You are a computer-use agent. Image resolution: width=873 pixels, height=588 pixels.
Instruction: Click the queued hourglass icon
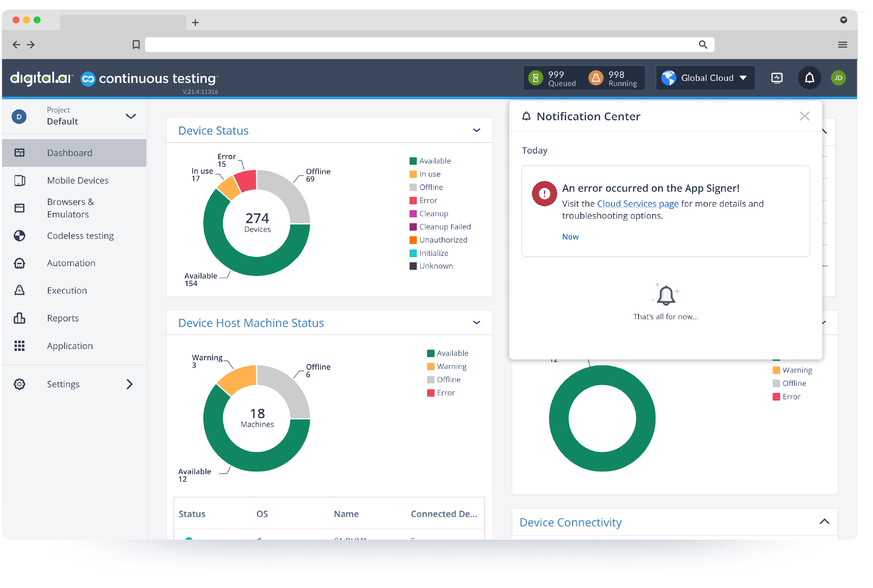click(535, 78)
